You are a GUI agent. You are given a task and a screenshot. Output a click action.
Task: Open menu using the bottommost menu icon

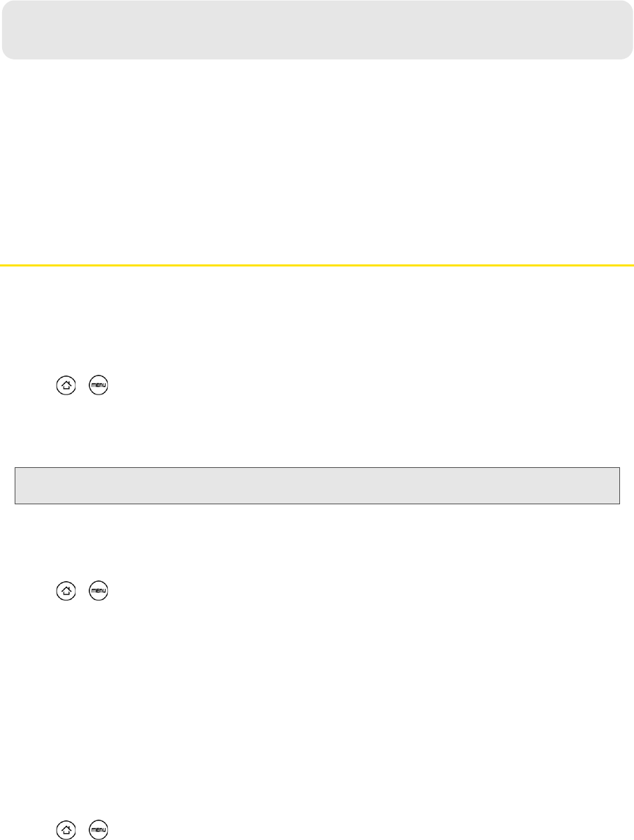[x=99, y=830]
